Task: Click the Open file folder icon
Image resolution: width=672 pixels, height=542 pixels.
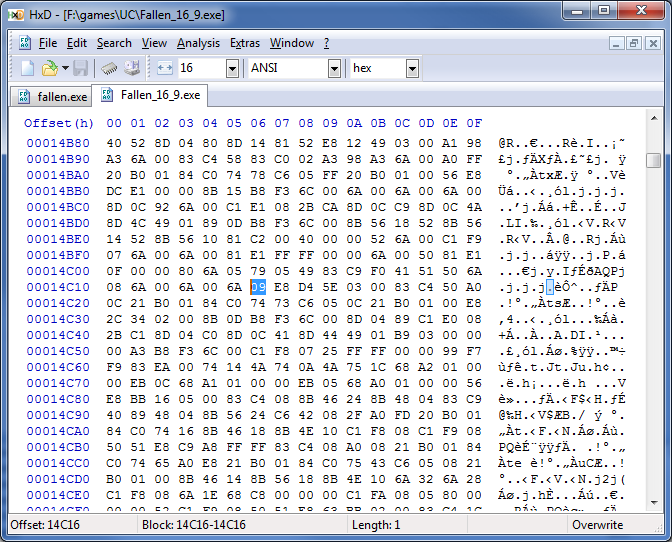Action: coord(50,68)
